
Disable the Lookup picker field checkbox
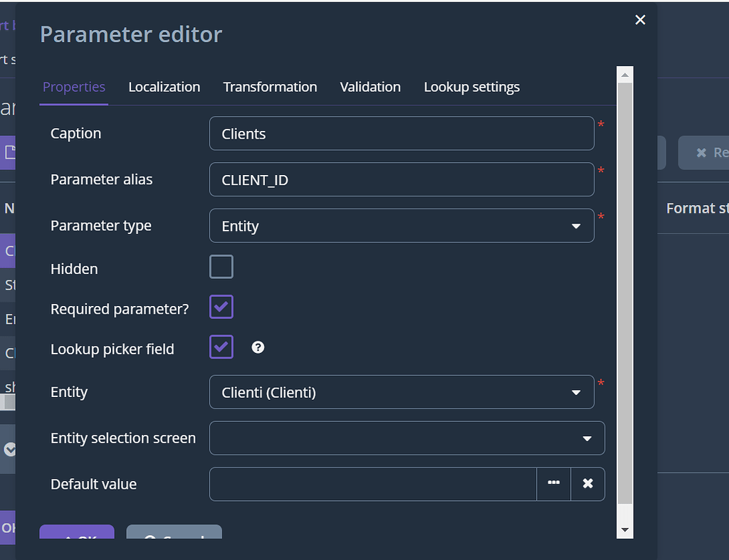pos(221,347)
